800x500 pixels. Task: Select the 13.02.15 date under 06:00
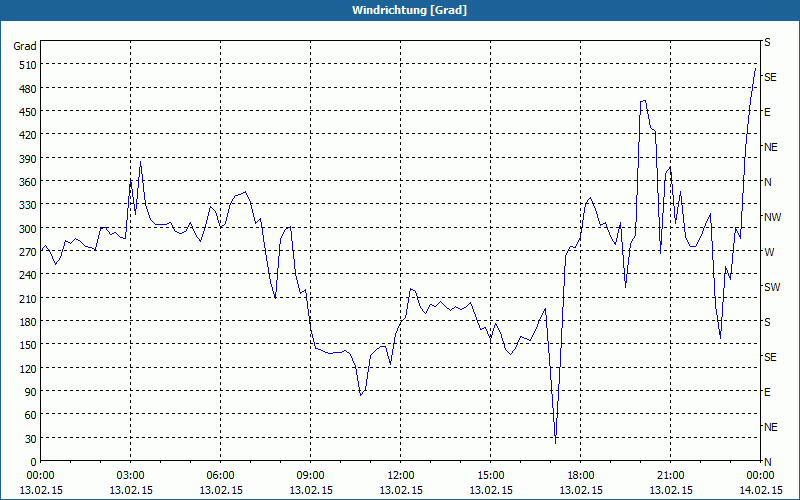point(220,490)
